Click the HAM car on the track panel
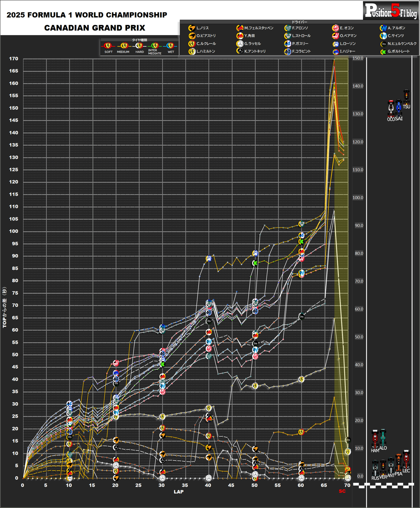The image size is (420, 508). 375,439
